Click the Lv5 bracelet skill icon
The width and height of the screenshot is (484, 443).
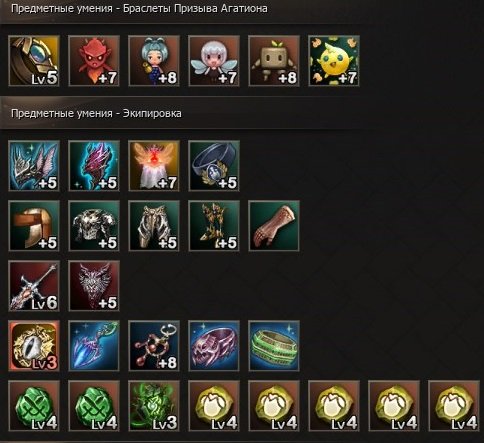34,61
